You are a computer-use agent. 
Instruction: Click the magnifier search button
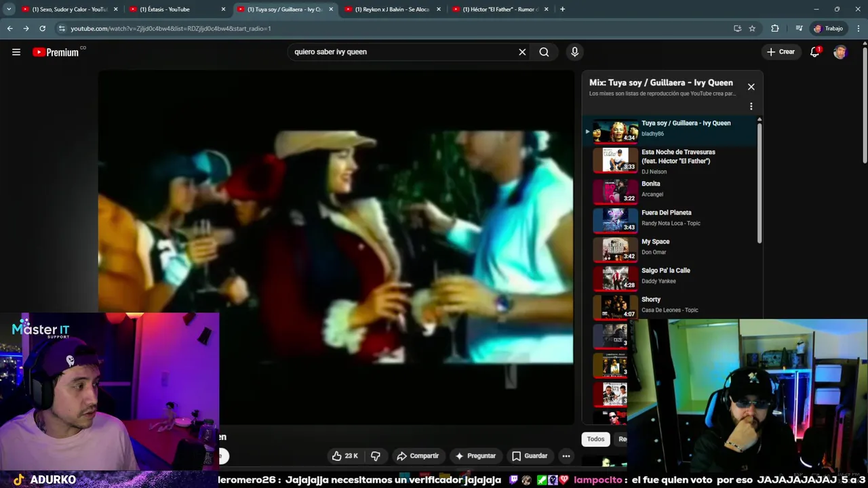click(x=544, y=52)
